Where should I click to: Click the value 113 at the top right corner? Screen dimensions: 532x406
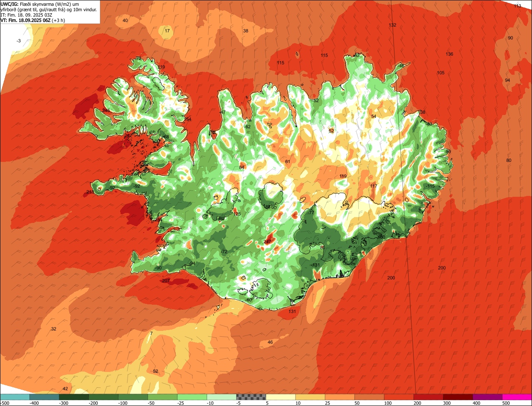tap(517, 6)
